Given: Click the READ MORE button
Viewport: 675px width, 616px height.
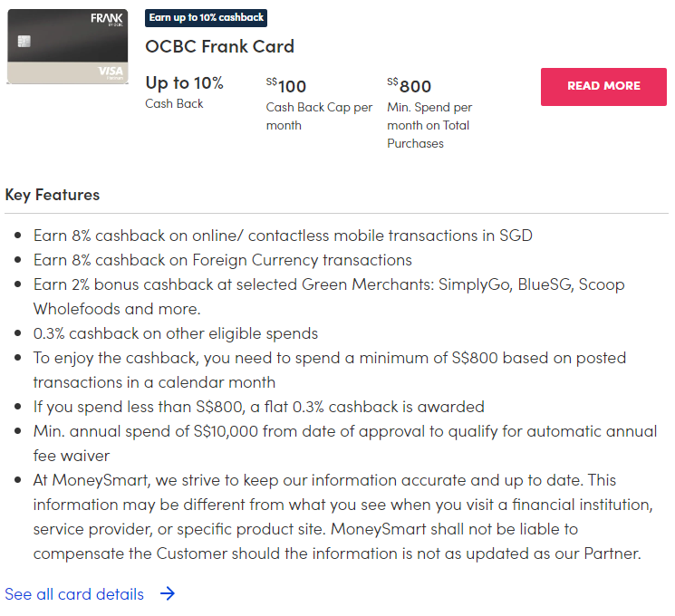Looking at the screenshot, I should click(603, 87).
